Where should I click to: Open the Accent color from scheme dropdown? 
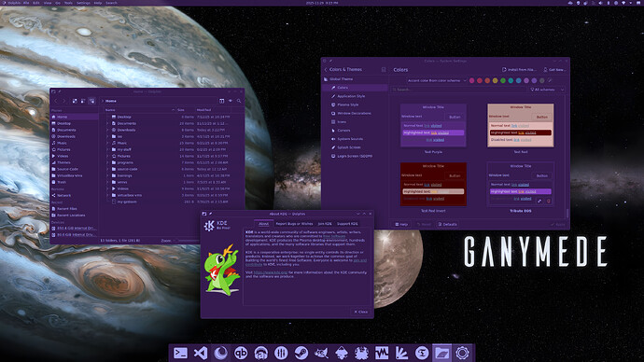(x=437, y=80)
